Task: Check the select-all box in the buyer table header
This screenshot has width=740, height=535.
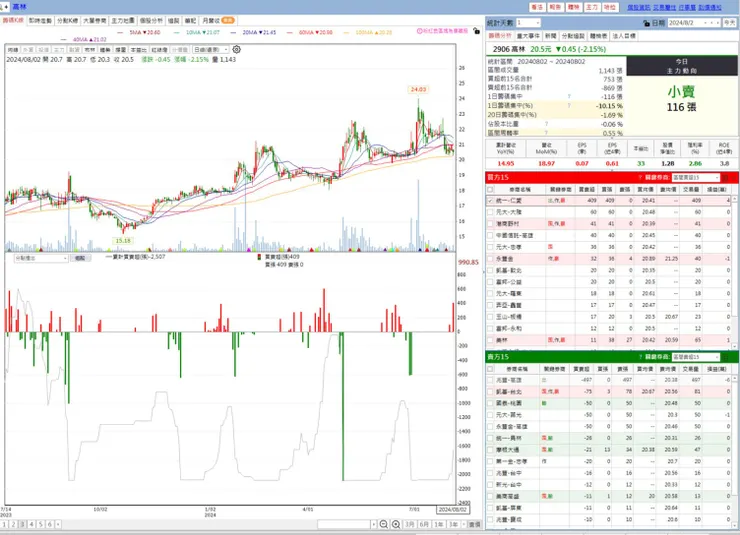Action: coord(490,189)
